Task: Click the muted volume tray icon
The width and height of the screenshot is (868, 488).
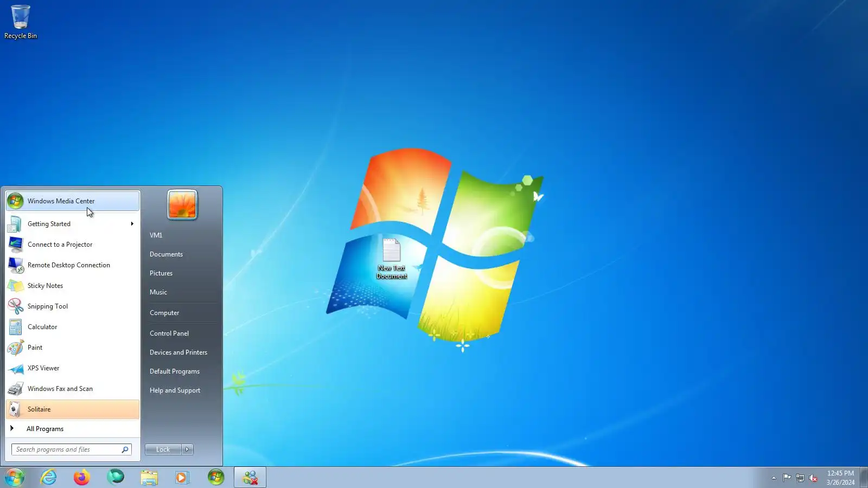Action: pos(813,478)
